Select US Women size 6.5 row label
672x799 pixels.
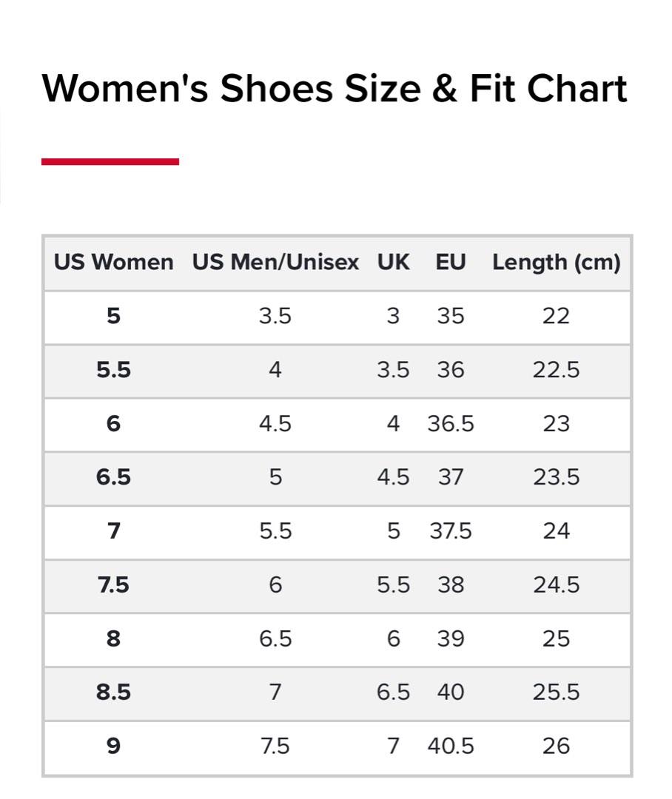pyautogui.click(x=113, y=477)
